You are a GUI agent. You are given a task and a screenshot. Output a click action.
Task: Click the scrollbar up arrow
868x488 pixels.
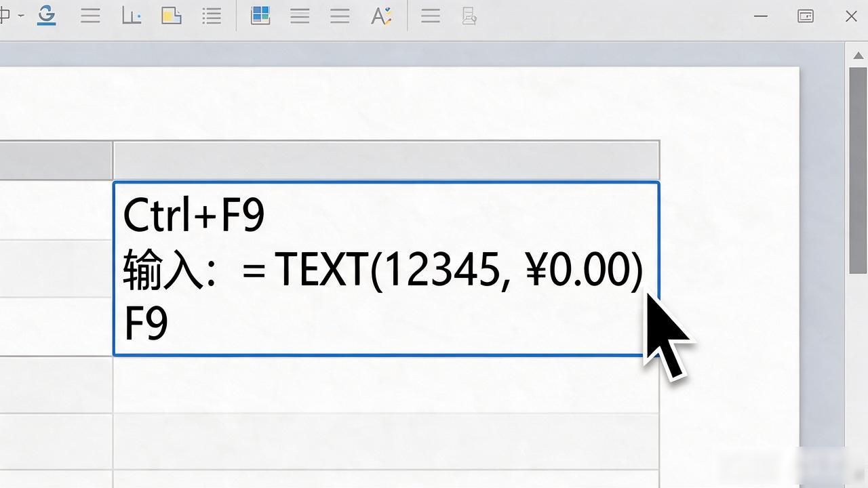point(858,56)
